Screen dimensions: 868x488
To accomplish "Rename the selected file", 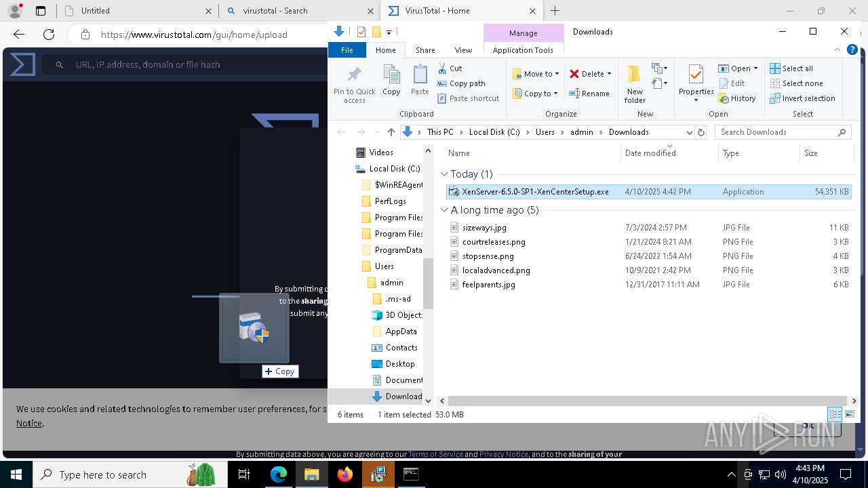I will click(589, 94).
